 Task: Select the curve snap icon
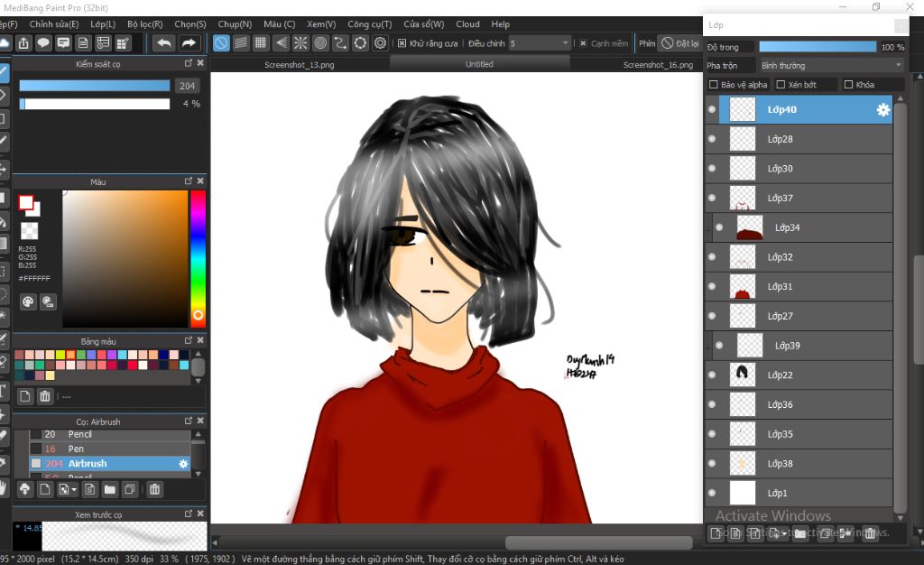340,43
